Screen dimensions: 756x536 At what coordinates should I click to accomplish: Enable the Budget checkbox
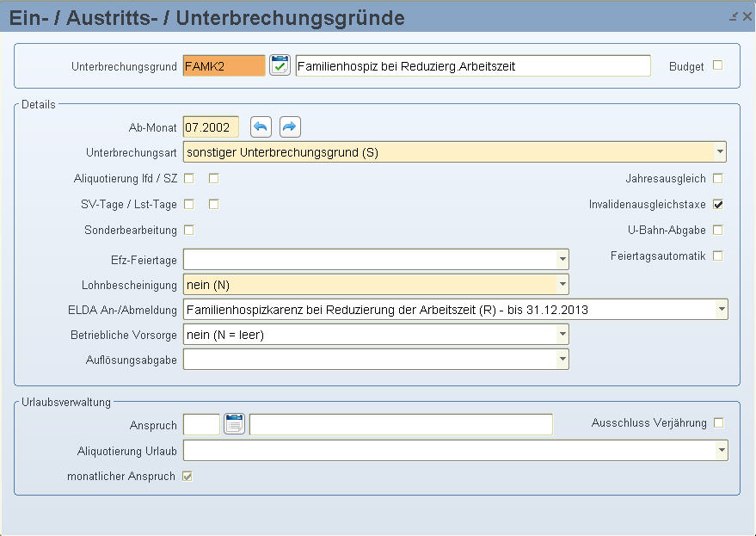click(x=718, y=65)
